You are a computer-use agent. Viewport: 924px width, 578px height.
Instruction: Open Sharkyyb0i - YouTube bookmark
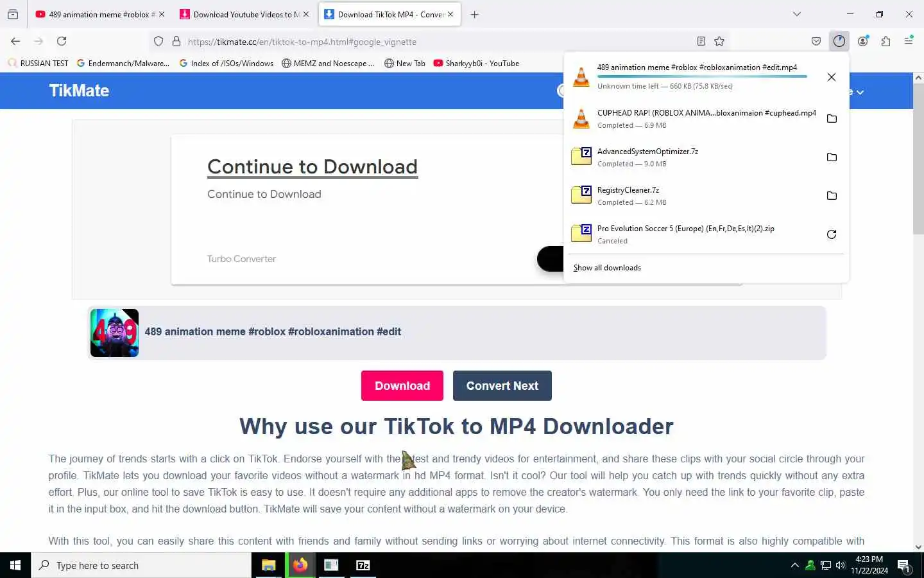476,63
